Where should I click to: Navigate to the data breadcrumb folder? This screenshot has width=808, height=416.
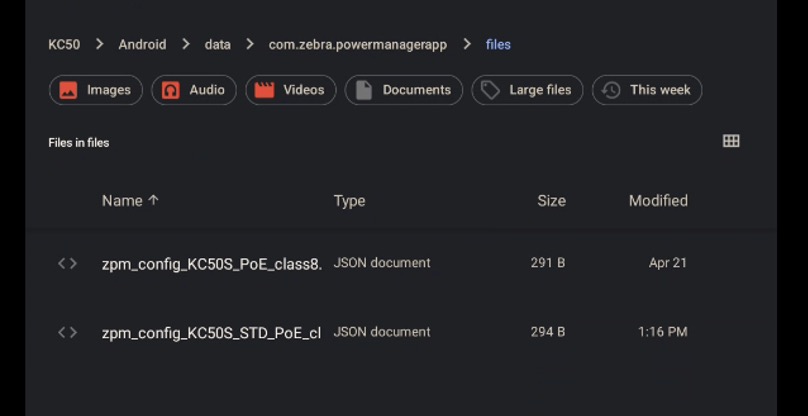coord(217,45)
